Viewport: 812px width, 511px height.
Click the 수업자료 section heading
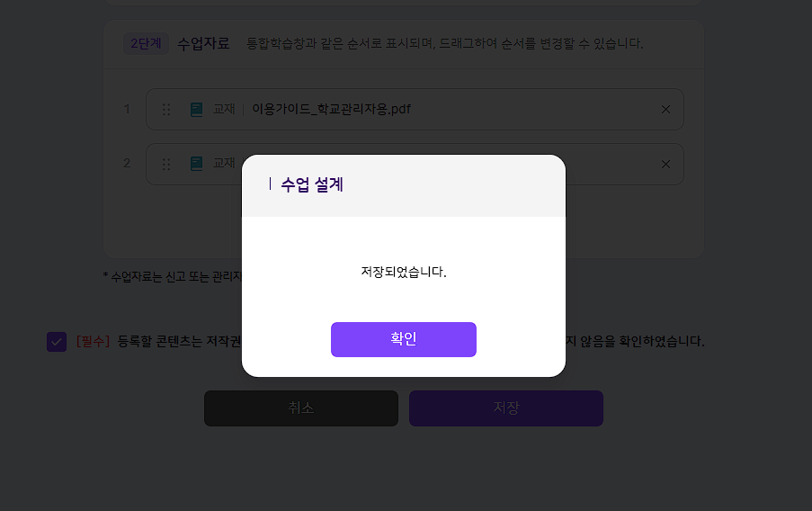coord(203,43)
